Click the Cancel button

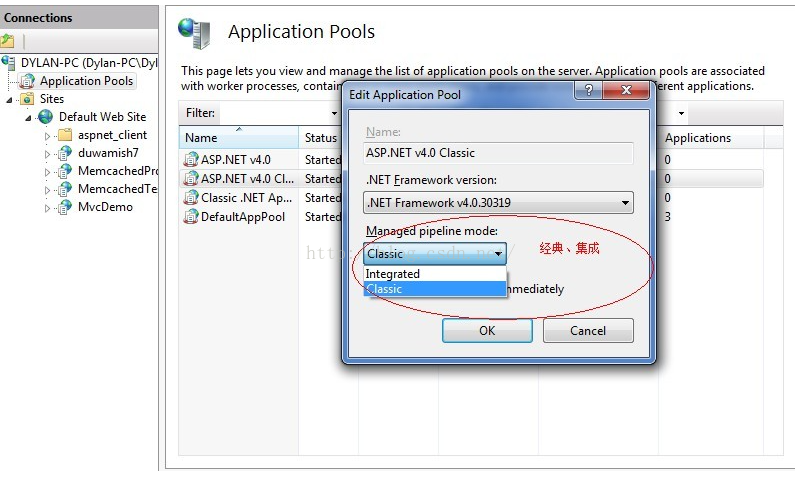(x=588, y=331)
